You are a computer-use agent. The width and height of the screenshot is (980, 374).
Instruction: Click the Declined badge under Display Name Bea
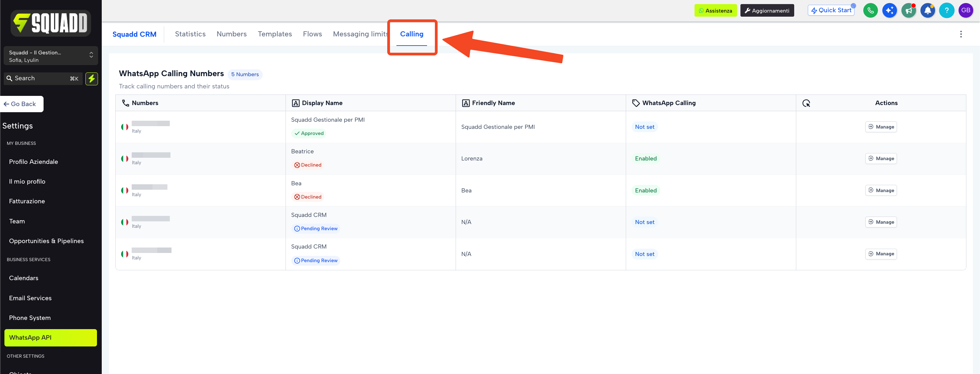coord(307,197)
